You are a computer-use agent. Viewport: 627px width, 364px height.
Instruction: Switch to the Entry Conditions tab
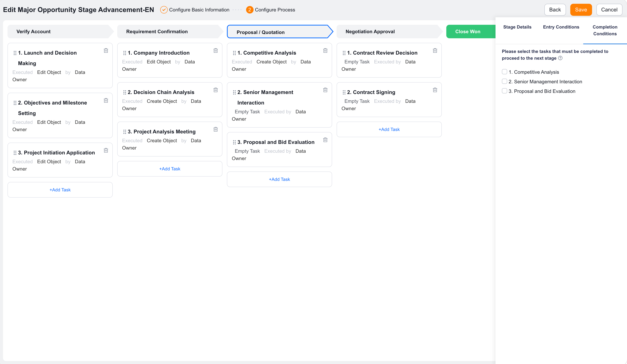pyautogui.click(x=561, y=27)
